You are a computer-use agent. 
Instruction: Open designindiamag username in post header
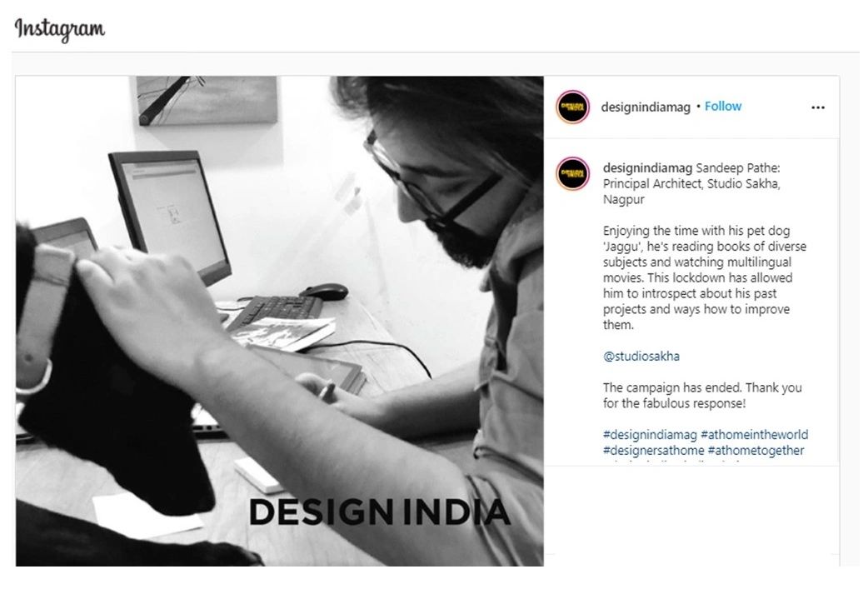pyautogui.click(x=646, y=107)
